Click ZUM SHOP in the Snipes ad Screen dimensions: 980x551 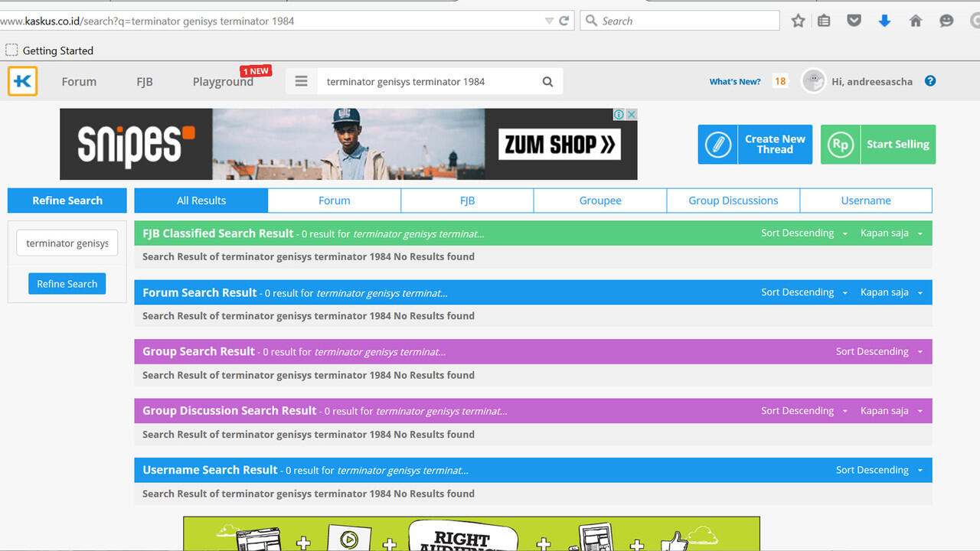coord(560,145)
